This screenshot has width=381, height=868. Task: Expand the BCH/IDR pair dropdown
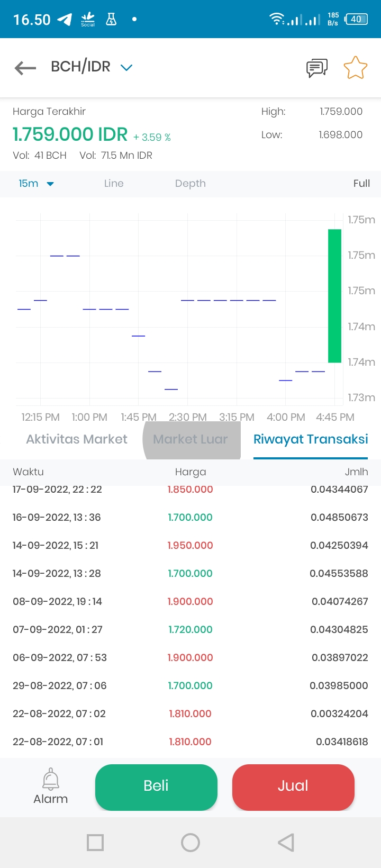[x=126, y=68]
